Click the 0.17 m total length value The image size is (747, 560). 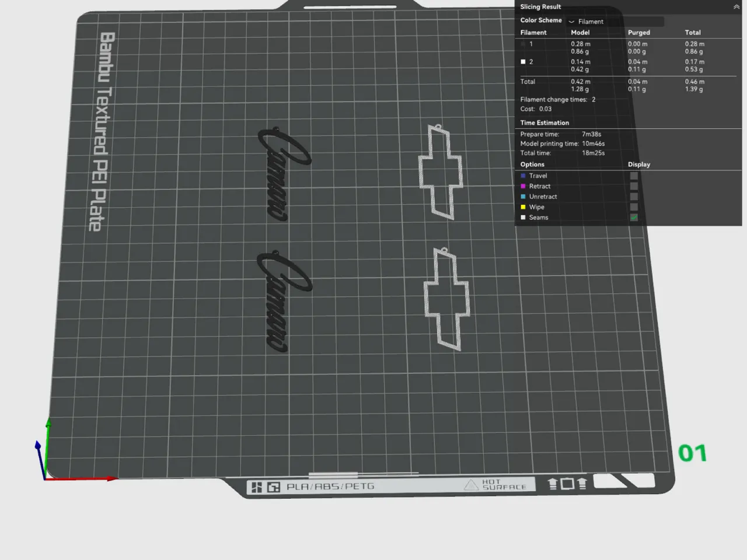tap(694, 62)
